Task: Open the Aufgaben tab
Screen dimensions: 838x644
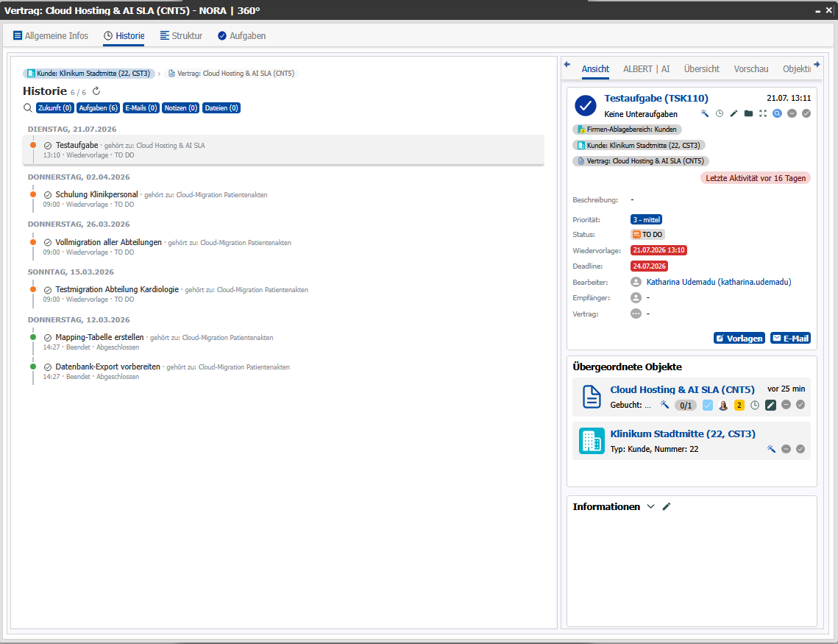Action: [241, 36]
